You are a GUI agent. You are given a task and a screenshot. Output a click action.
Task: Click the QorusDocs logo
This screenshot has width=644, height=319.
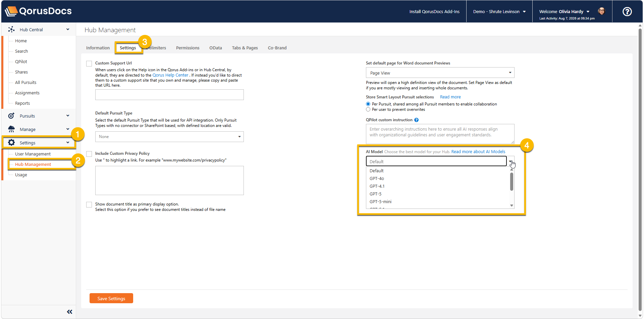[x=38, y=11]
